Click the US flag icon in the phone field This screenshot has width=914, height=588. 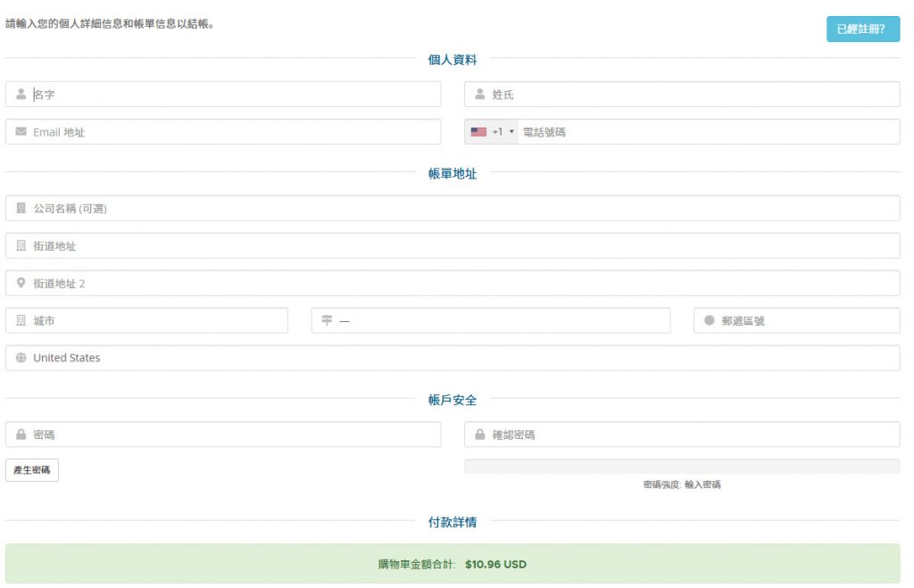(x=479, y=130)
